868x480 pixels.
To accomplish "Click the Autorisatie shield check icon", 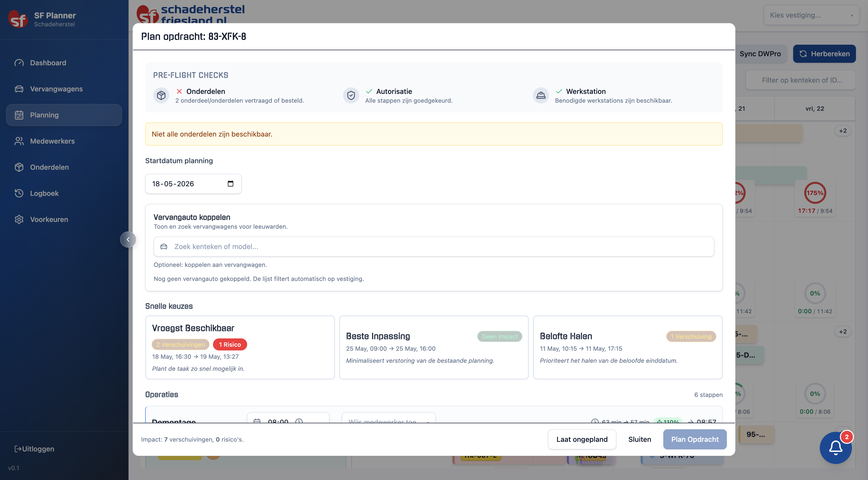I will 351,96.
